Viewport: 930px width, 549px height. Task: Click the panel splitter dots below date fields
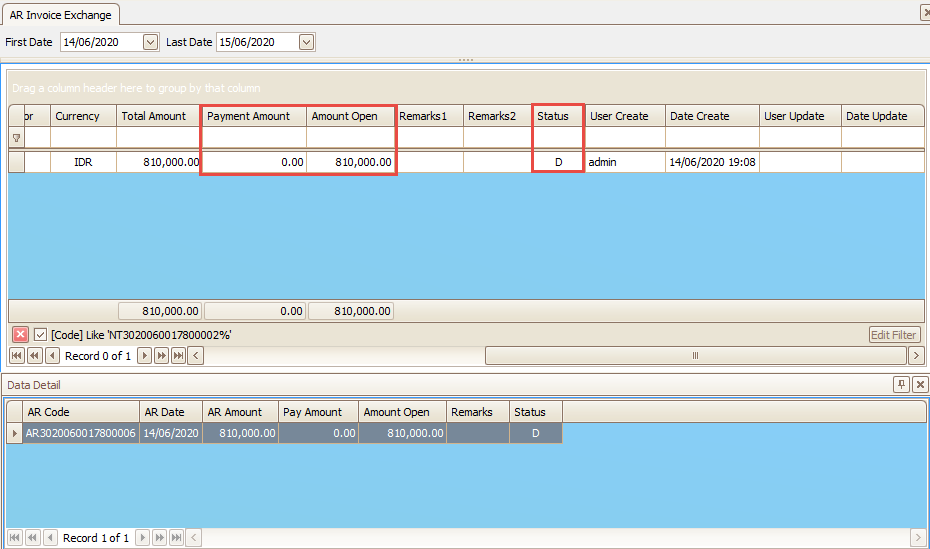466,60
